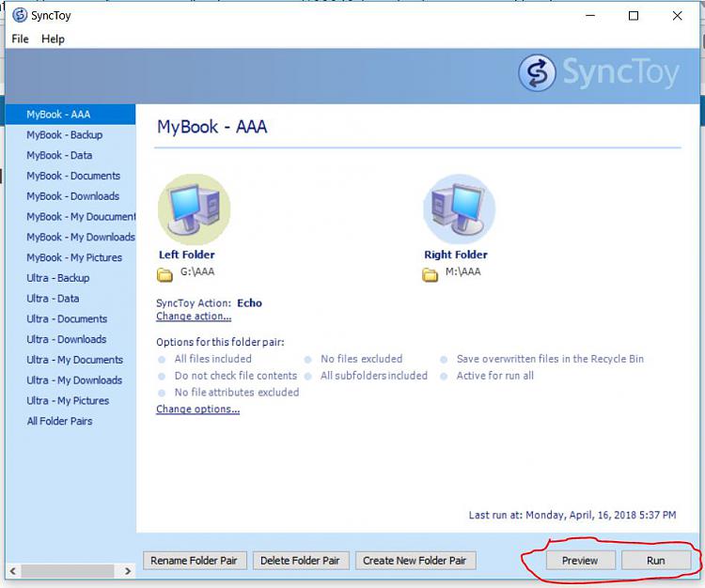Click the M:\AAA right folder path
The width and height of the screenshot is (705, 588).
coord(463,271)
